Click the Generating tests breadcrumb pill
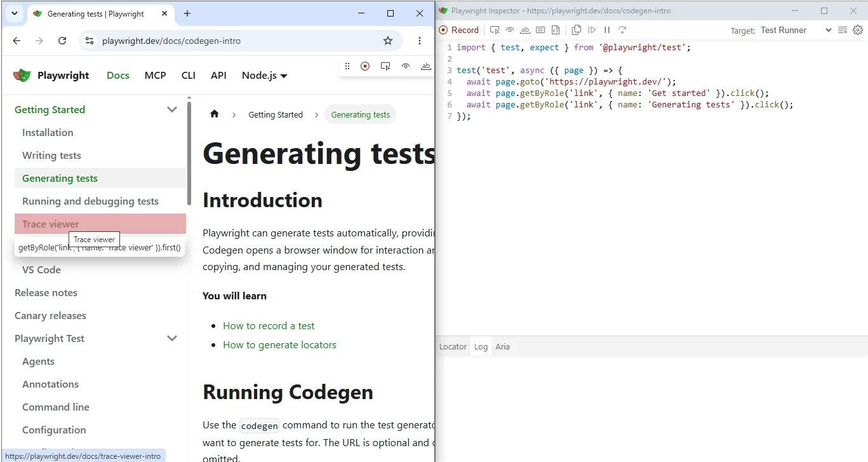 pyautogui.click(x=361, y=115)
